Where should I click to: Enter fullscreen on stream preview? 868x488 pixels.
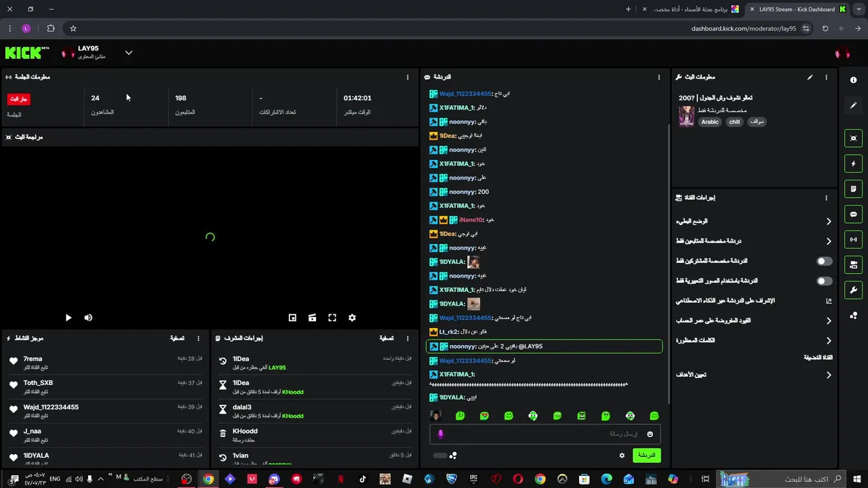pos(332,318)
